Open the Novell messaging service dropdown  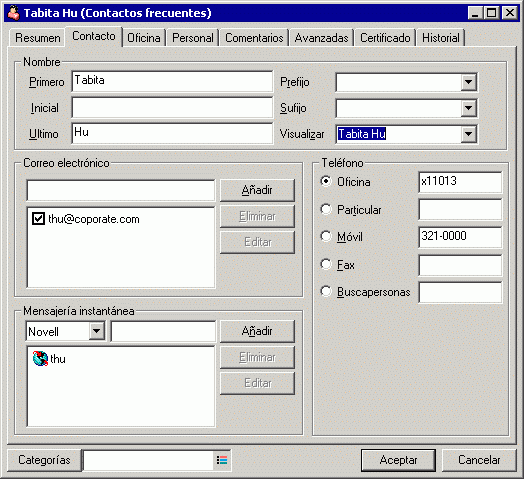tap(97, 331)
